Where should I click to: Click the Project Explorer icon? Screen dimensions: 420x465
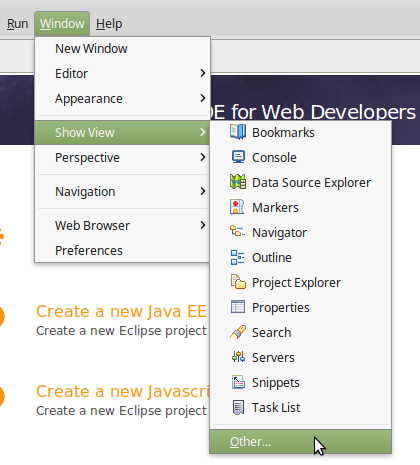click(238, 282)
